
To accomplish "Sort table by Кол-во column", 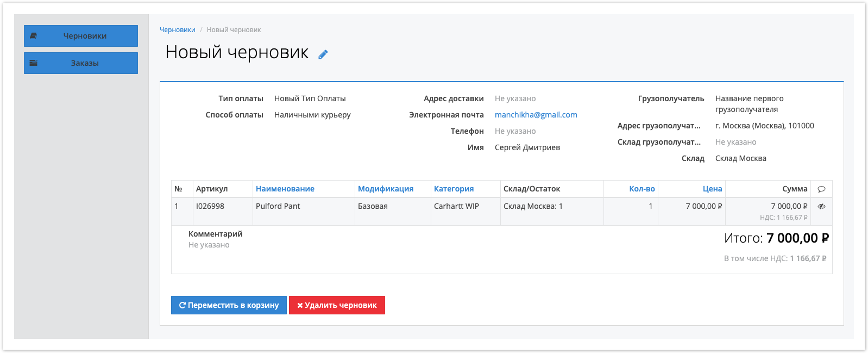I will [x=642, y=189].
